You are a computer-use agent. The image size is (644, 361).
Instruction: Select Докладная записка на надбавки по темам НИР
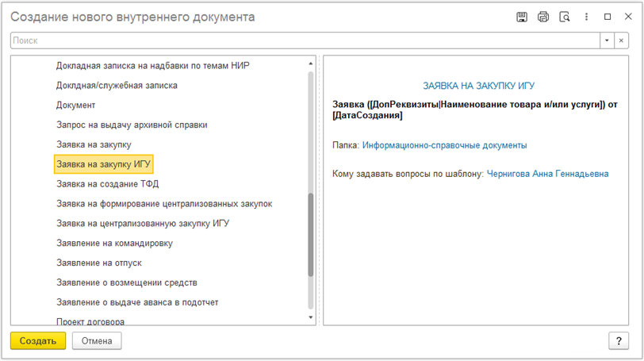[153, 66]
